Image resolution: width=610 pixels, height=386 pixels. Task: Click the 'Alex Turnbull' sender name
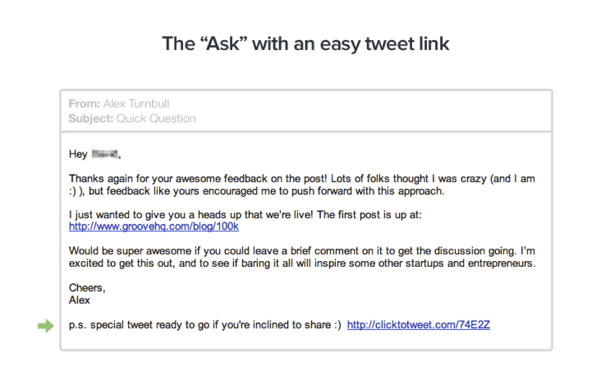click(x=136, y=104)
